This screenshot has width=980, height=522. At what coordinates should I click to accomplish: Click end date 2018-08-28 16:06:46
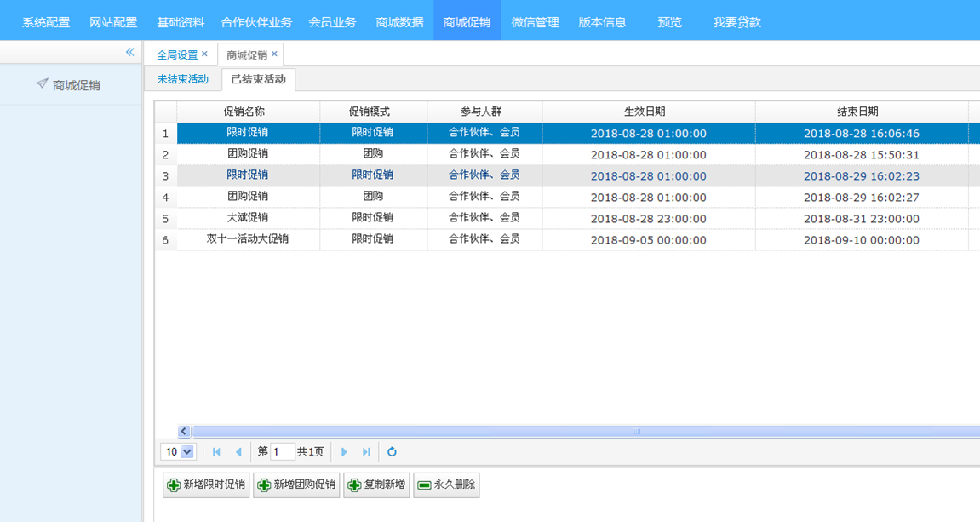click(862, 134)
